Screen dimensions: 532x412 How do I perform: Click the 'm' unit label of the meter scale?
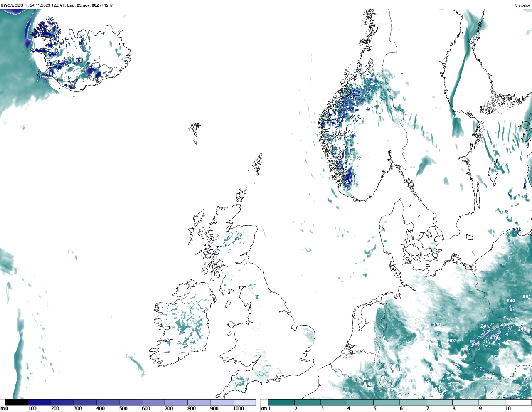click(x=2, y=409)
